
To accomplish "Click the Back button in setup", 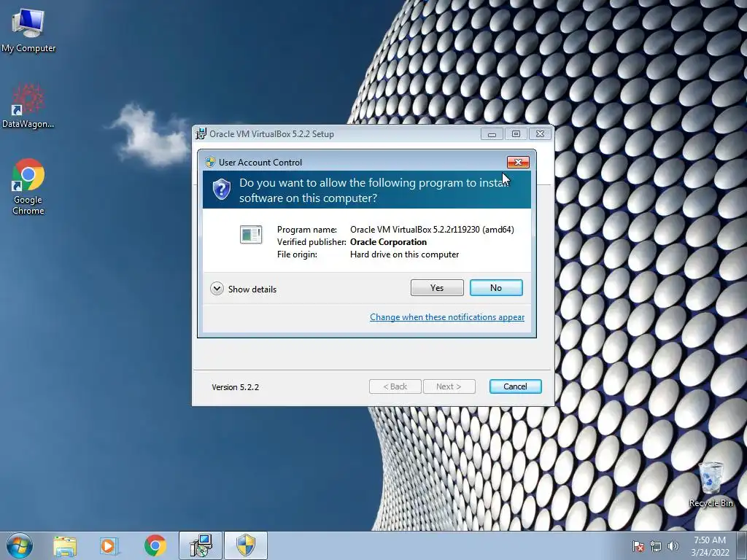I will 395,386.
